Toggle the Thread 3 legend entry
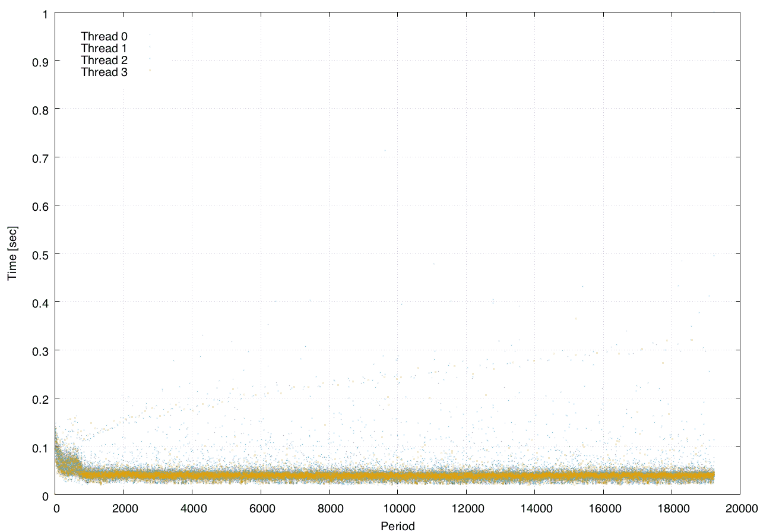The height and width of the screenshot is (532, 760). pos(104,72)
